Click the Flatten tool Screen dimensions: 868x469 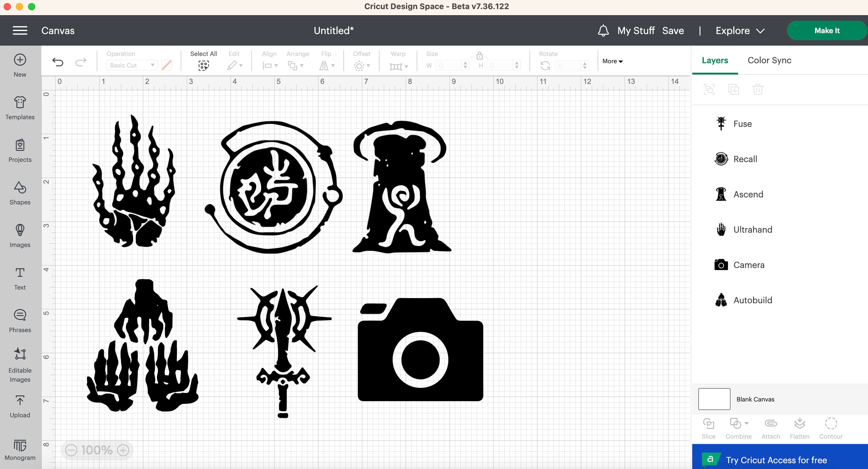tap(800, 428)
